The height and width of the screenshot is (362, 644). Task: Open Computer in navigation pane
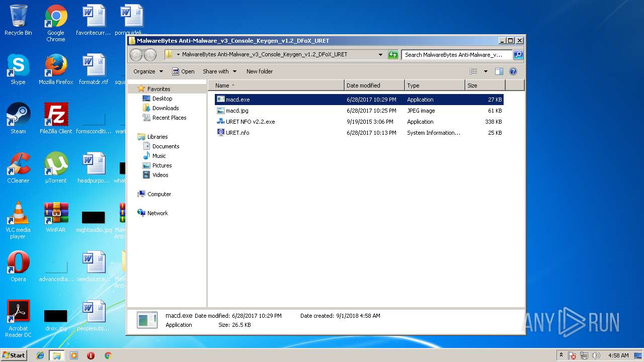coord(159,194)
